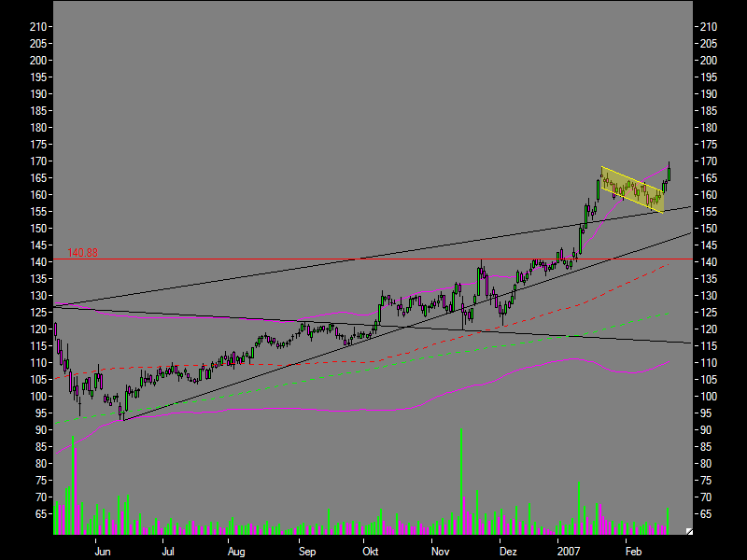Click the last green candlestick near 170
The width and height of the screenshot is (747, 560).
coord(669,175)
